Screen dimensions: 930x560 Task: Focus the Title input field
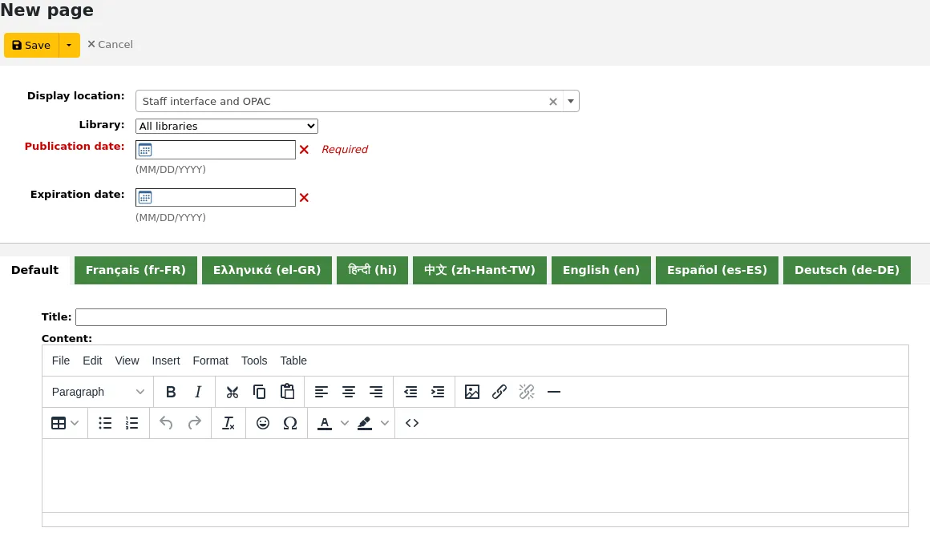371,317
